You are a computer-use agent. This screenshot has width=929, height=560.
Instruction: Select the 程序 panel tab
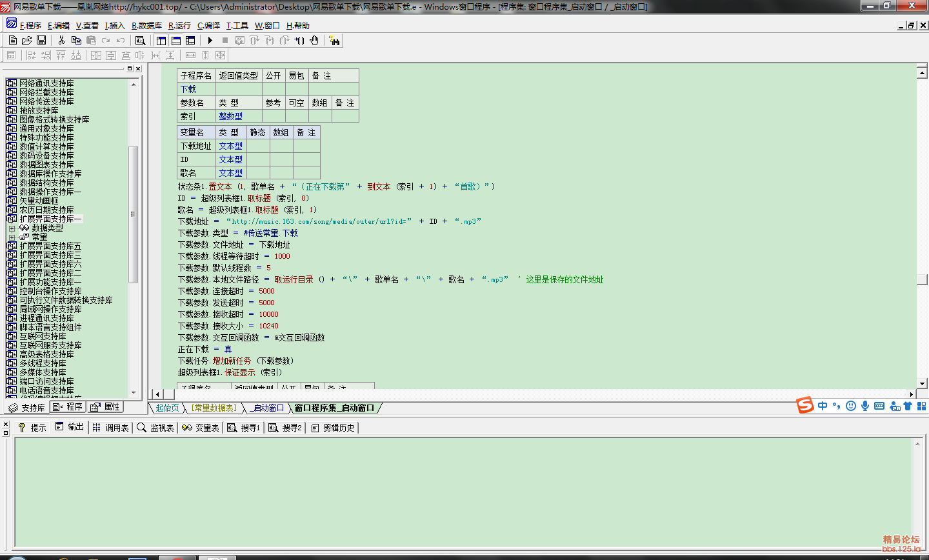point(68,406)
